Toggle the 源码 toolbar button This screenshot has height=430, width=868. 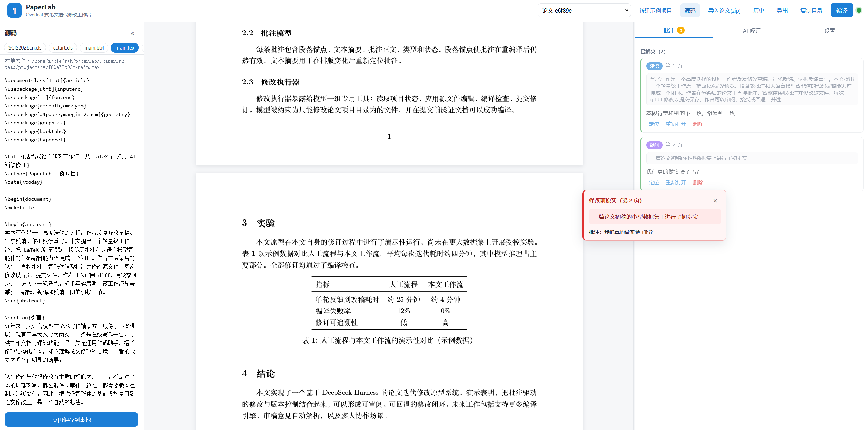coord(690,11)
